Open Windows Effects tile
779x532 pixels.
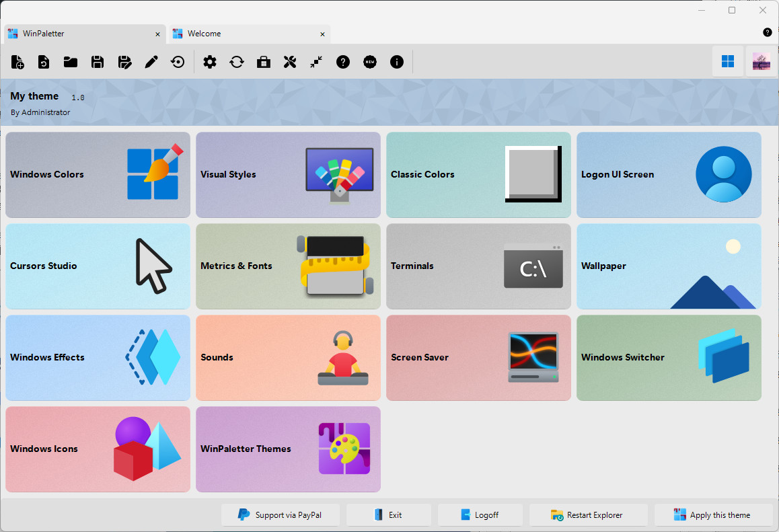coord(98,358)
